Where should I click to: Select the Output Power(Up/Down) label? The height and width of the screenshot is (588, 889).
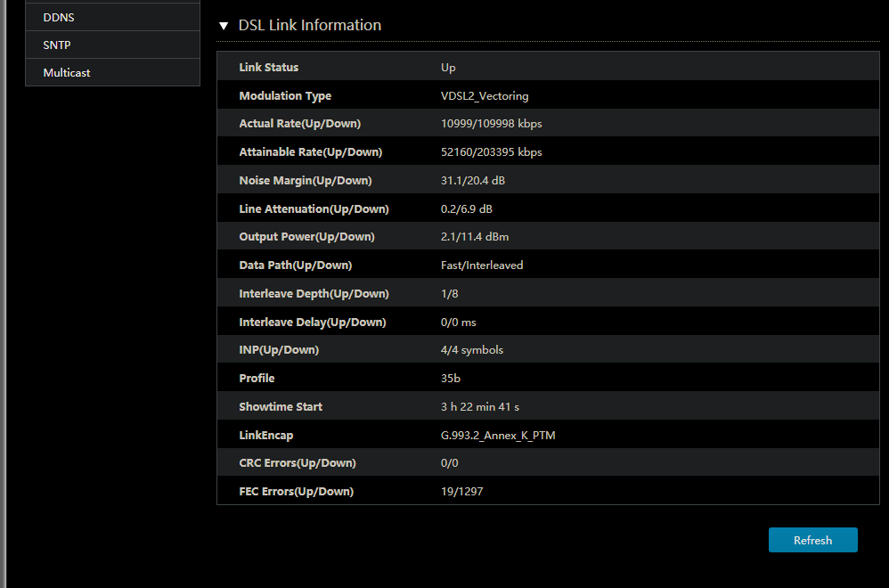tap(306, 236)
